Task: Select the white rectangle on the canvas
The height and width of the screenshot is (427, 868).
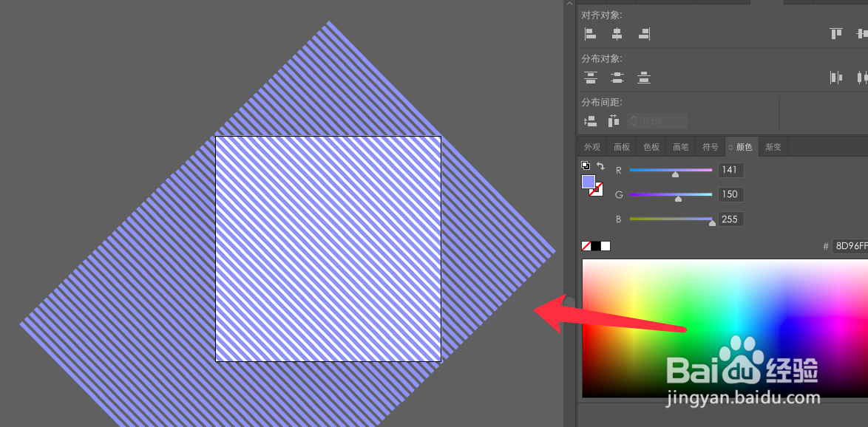Action: click(328, 249)
